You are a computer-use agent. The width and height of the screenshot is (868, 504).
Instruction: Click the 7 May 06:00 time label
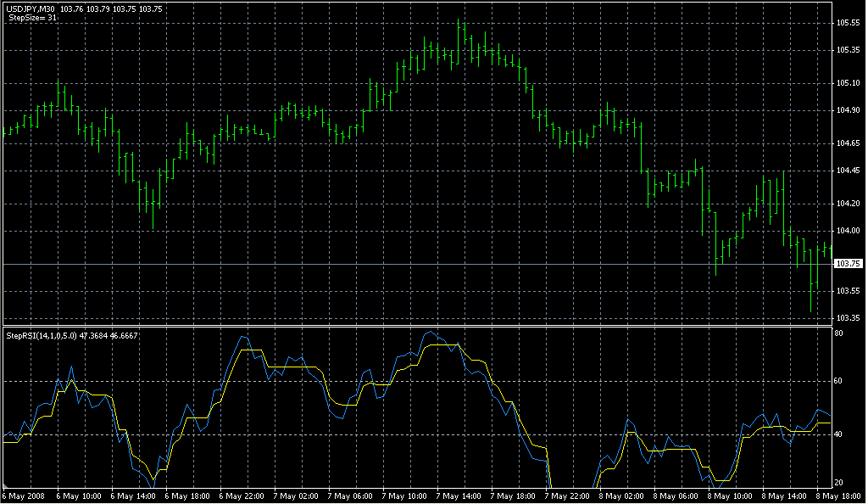point(348,496)
